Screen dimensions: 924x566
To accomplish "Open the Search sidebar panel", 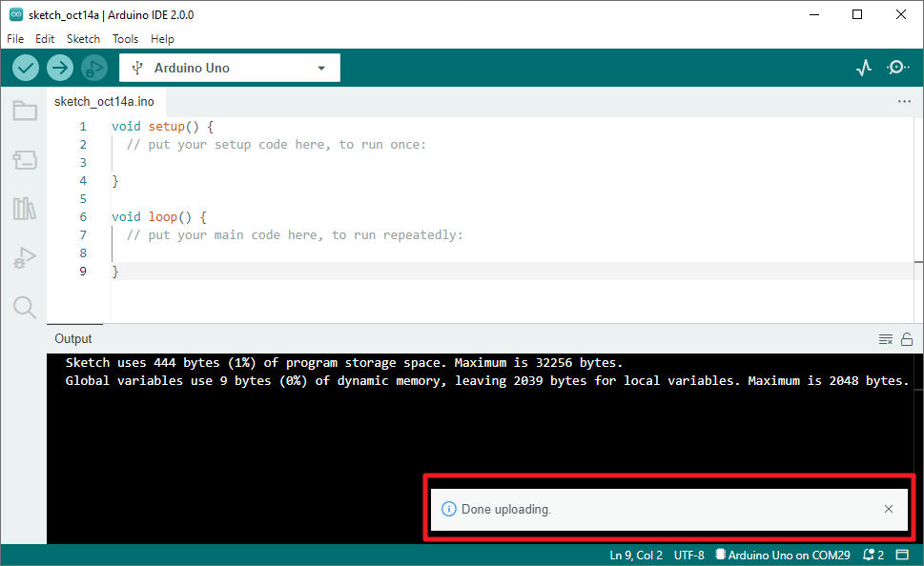I will click(25, 307).
